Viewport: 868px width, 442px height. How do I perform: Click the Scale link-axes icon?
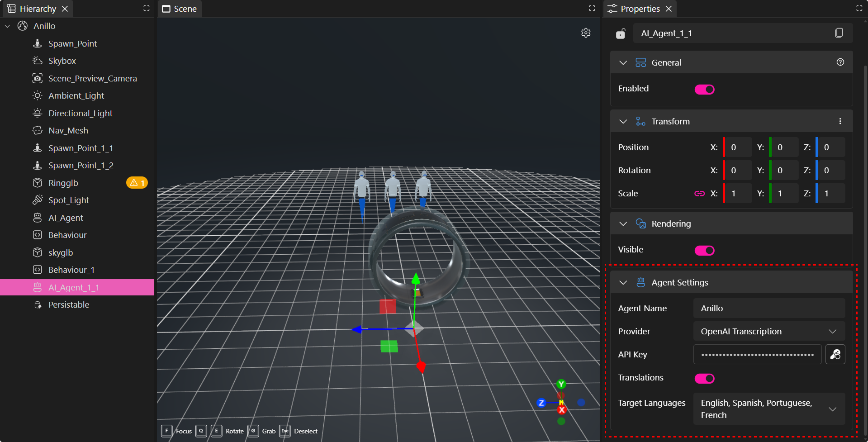(x=699, y=194)
